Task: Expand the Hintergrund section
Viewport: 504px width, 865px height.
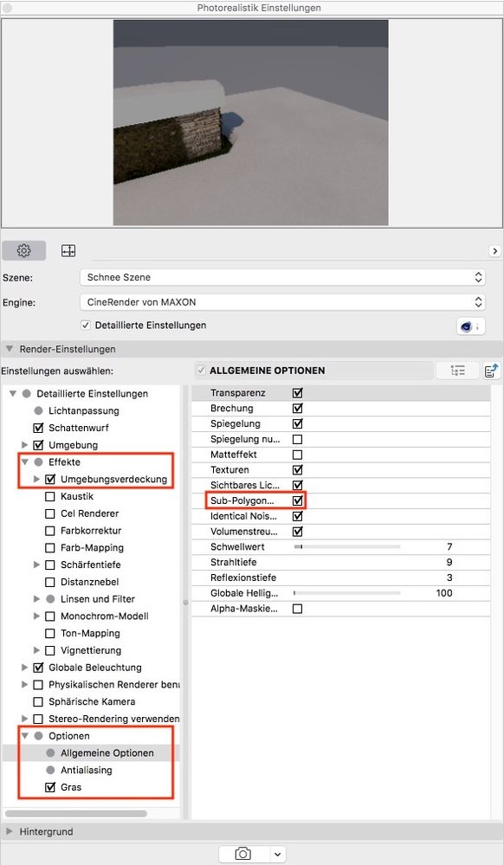Action: click(x=10, y=831)
